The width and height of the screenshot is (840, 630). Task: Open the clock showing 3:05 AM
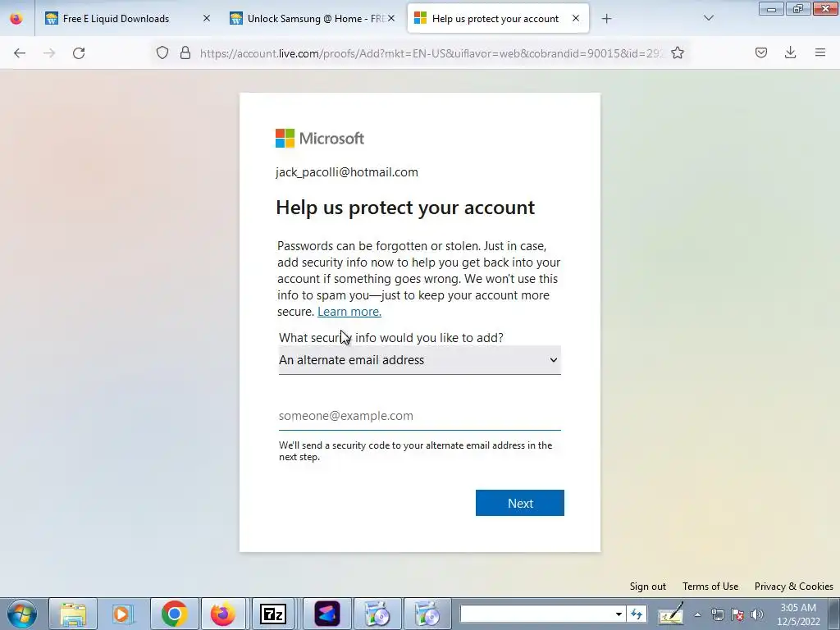click(x=798, y=614)
